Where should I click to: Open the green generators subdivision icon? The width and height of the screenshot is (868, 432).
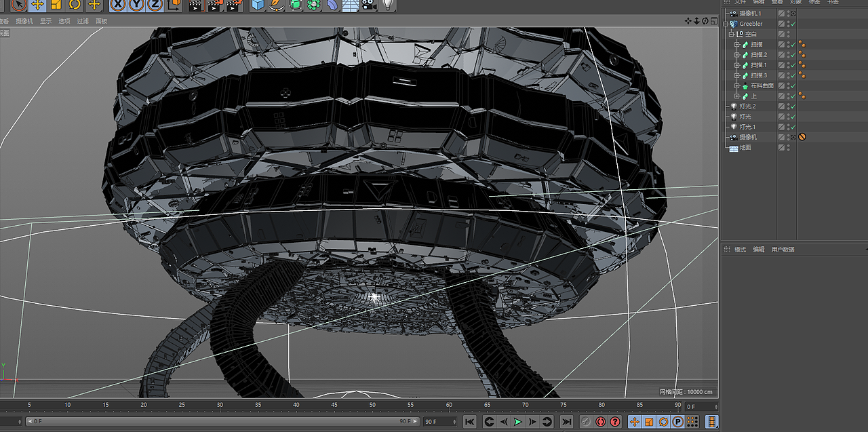pos(295,5)
